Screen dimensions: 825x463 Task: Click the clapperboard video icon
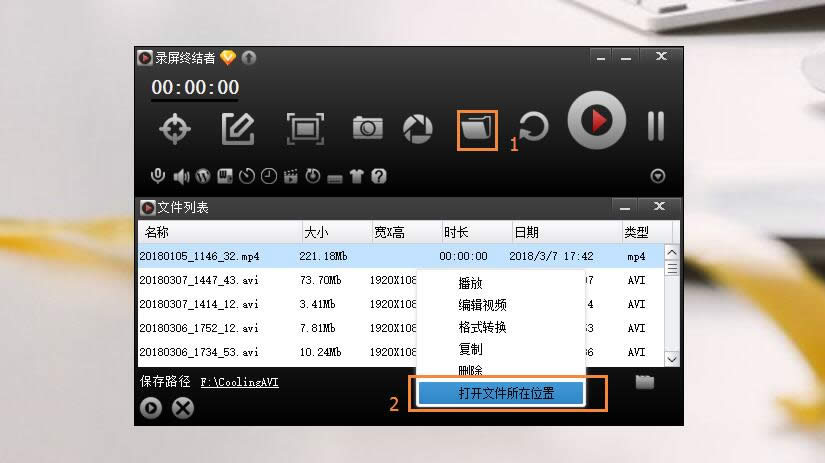[290, 176]
